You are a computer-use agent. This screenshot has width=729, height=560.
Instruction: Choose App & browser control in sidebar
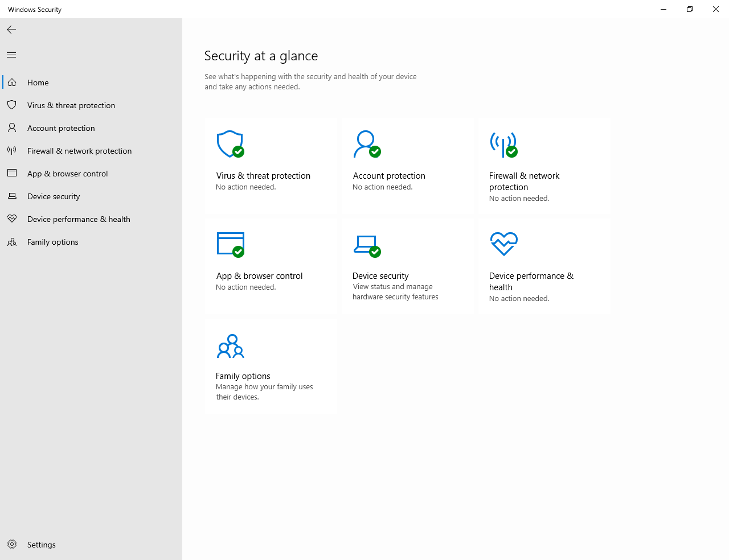pos(67,174)
